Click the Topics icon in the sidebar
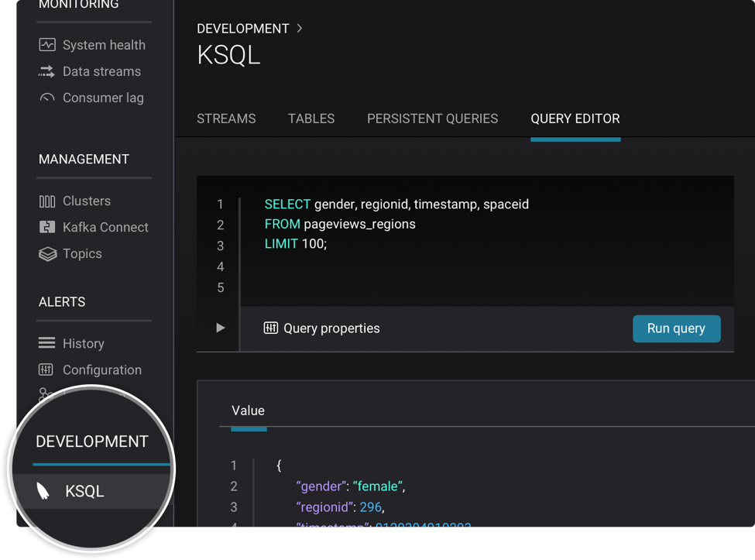The image size is (755, 560). (x=46, y=253)
